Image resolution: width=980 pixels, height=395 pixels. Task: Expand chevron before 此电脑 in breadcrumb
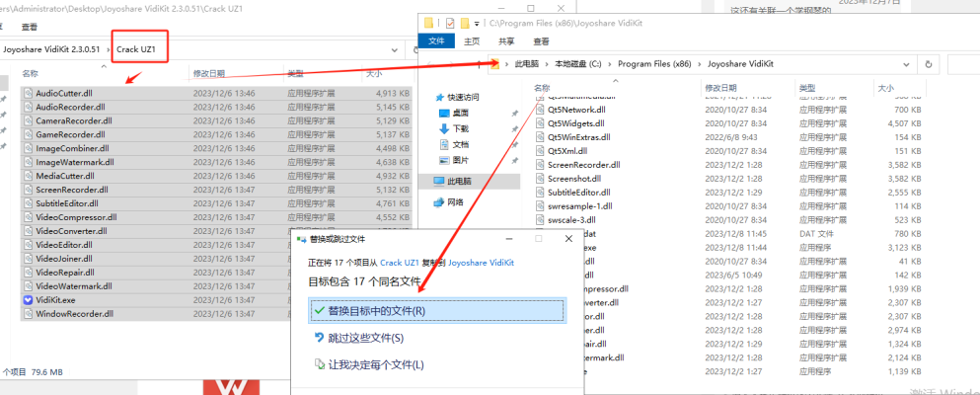point(506,64)
